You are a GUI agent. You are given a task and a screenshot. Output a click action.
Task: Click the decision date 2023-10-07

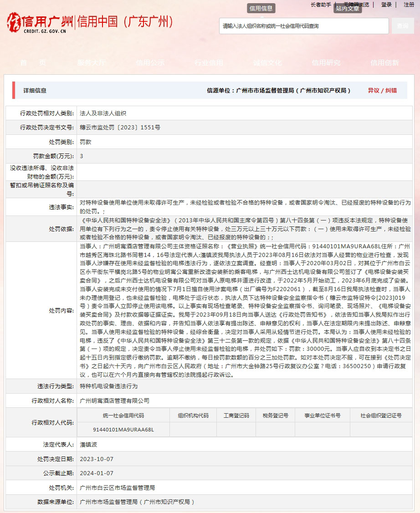tap(97, 459)
